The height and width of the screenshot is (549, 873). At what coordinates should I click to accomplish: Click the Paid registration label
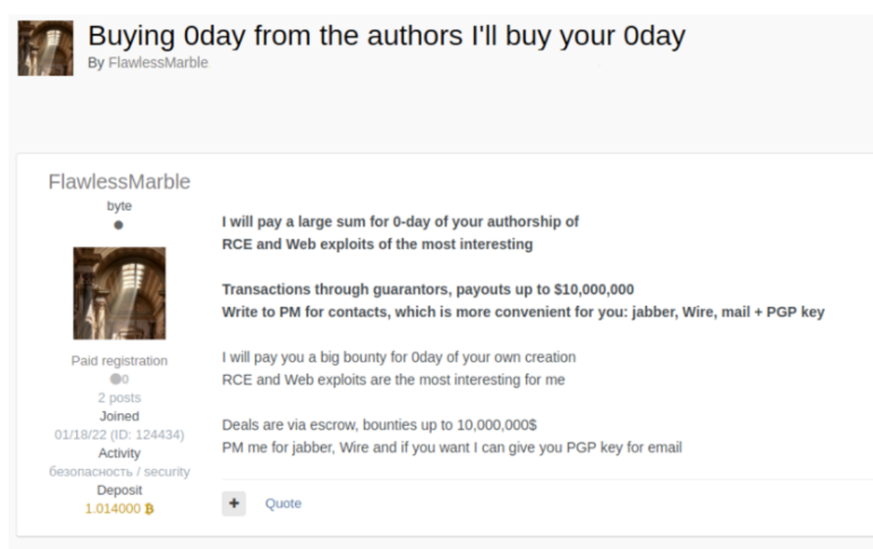(119, 361)
